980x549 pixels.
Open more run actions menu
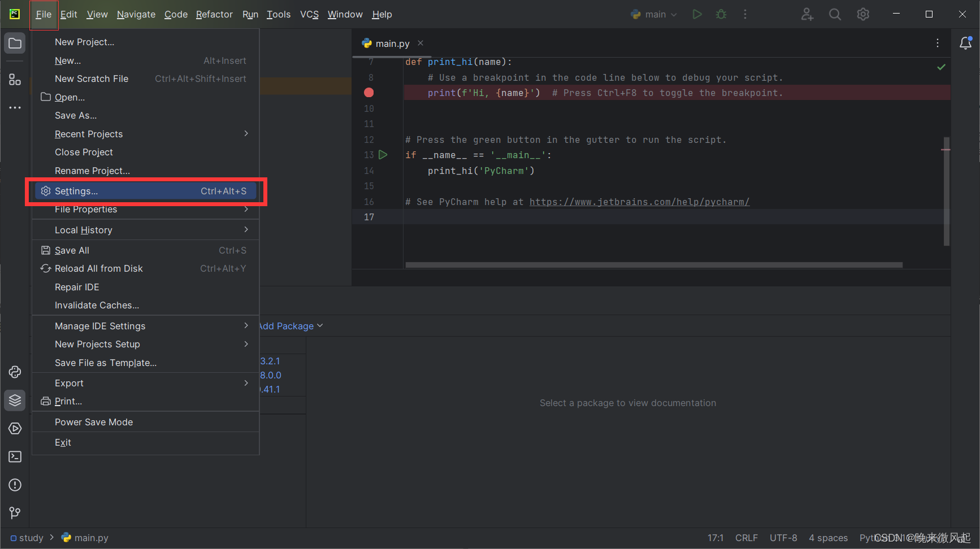745,14
